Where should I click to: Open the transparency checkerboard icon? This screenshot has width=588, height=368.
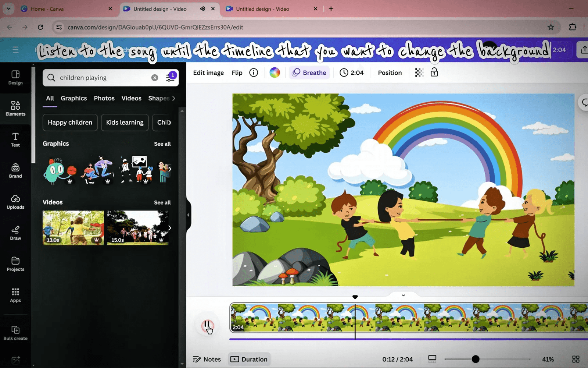(419, 72)
